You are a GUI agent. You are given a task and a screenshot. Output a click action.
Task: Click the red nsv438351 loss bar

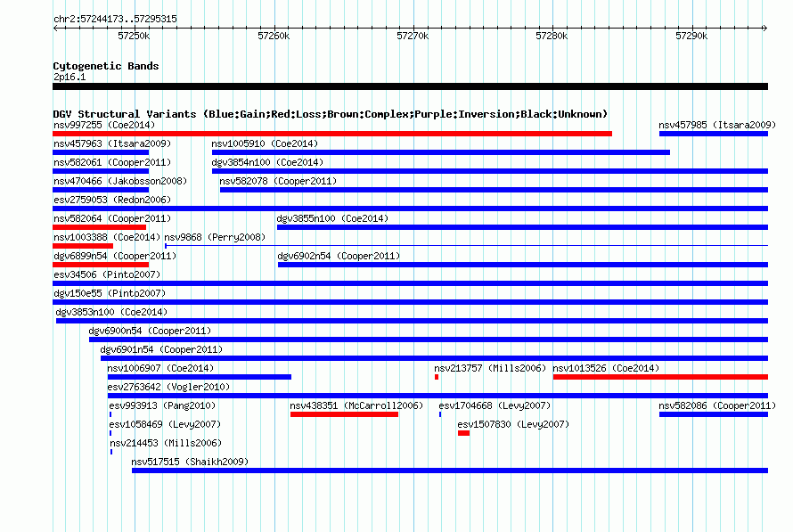point(345,414)
